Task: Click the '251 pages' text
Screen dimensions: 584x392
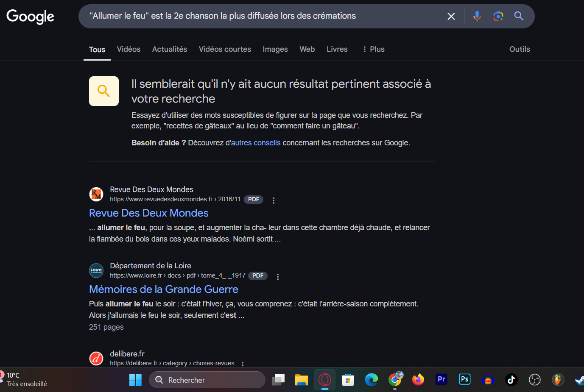Action: coord(106,327)
